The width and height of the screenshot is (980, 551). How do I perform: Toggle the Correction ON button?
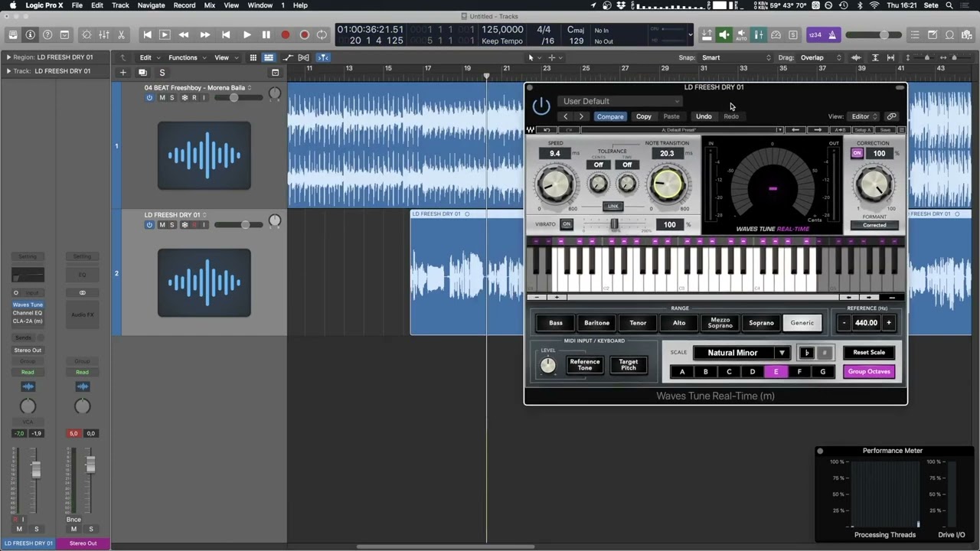pyautogui.click(x=857, y=153)
